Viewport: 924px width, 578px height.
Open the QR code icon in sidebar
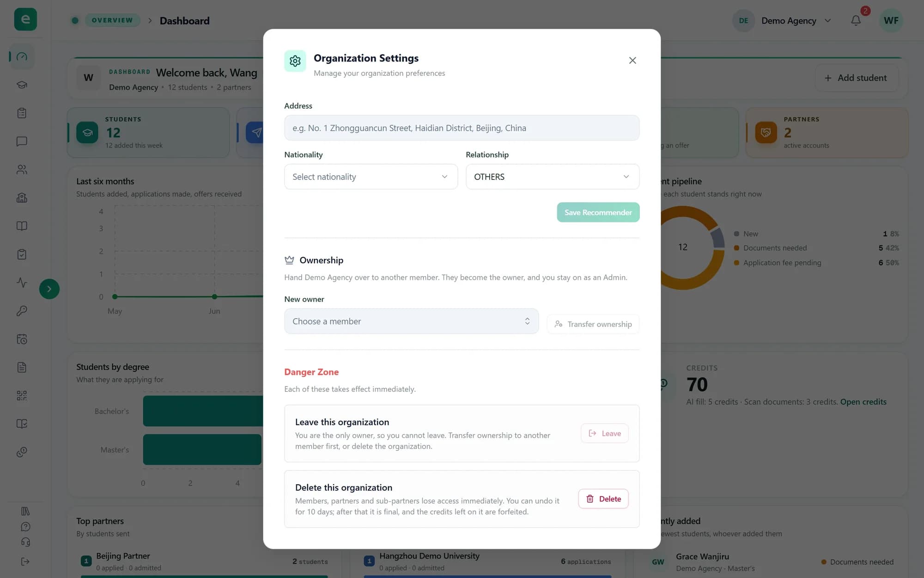click(x=22, y=395)
